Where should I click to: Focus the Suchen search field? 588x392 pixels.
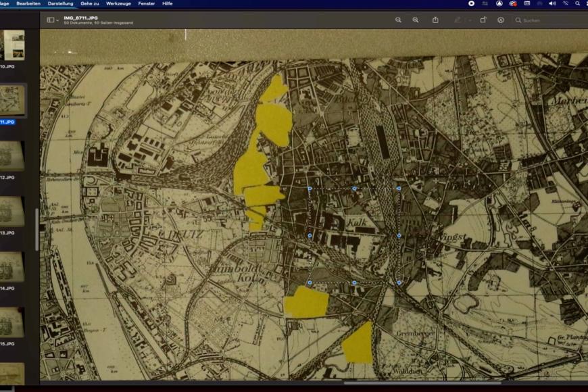coord(551,20)
